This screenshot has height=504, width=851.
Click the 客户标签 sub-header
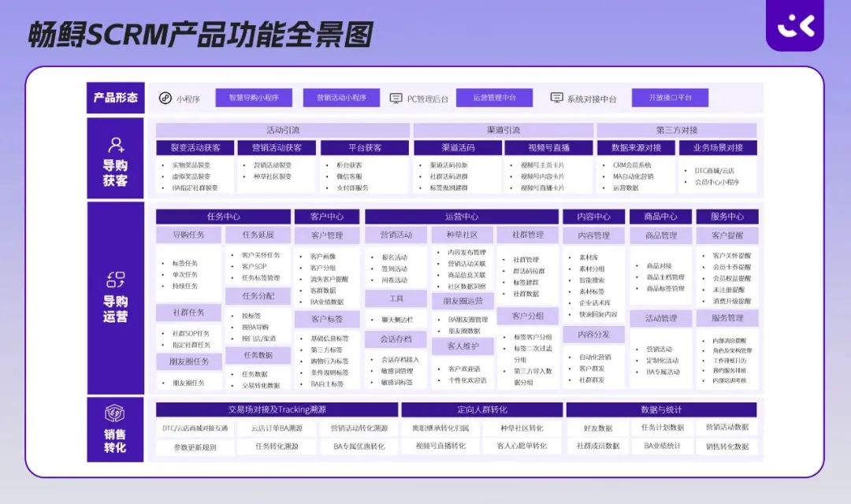[327, 319]
